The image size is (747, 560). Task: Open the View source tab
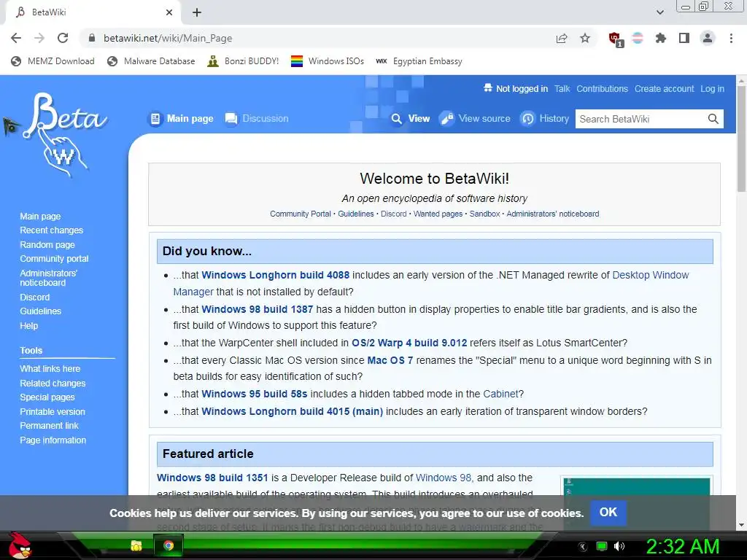[x=475, y=119]
